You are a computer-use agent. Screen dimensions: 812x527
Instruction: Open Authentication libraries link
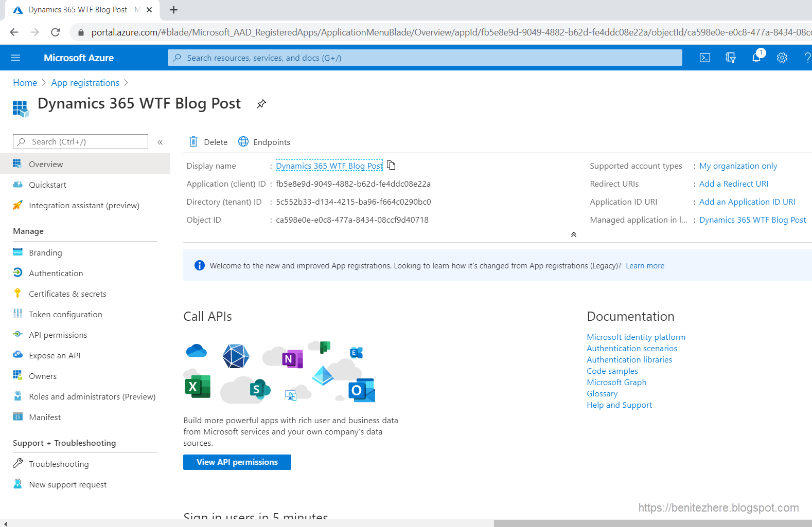click(629, 359)
